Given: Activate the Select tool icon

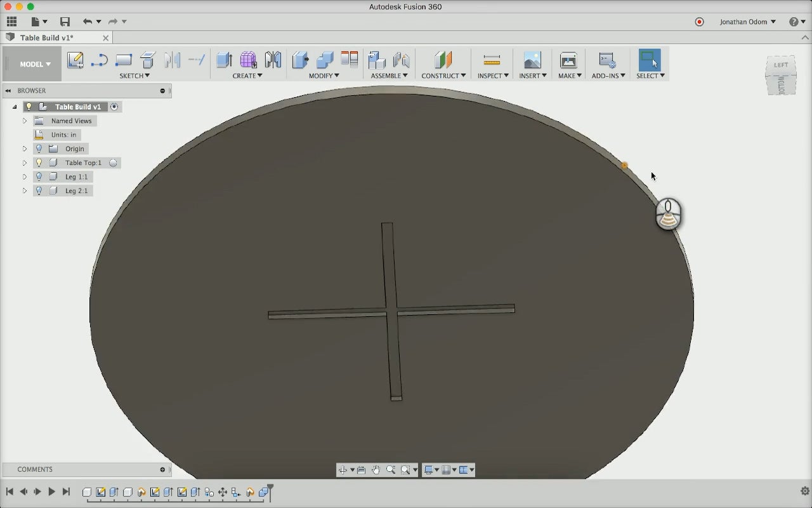Looking at the screenshot, I should click(x=650, y=60).
